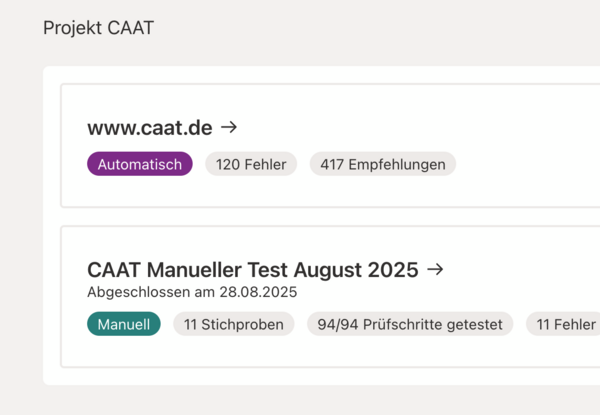This screenshot has height=415, width=600.
Task: Click the 11 Stichproben tag
Action: (233, 324)
